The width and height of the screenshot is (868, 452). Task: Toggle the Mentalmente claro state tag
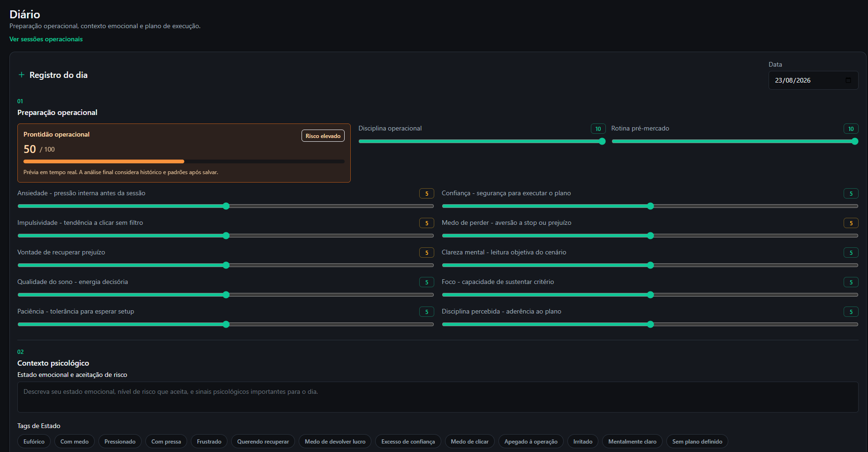coord(632,441)
